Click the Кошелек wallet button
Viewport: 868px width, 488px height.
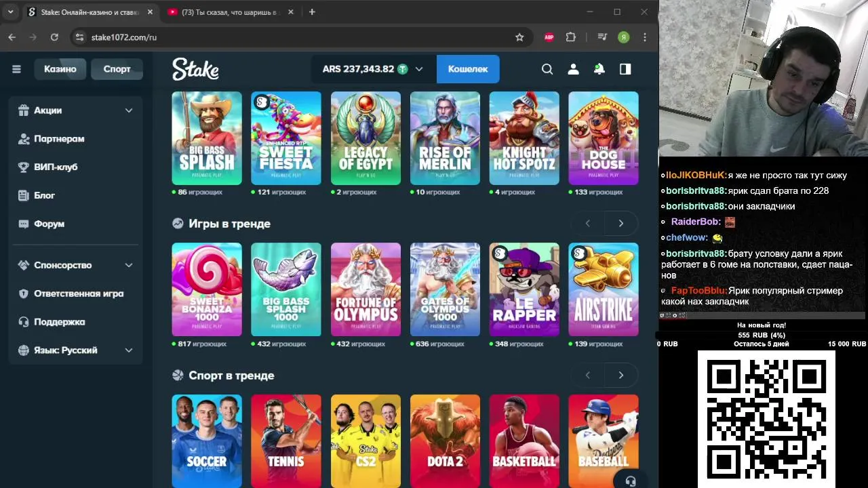coord(468,69)
